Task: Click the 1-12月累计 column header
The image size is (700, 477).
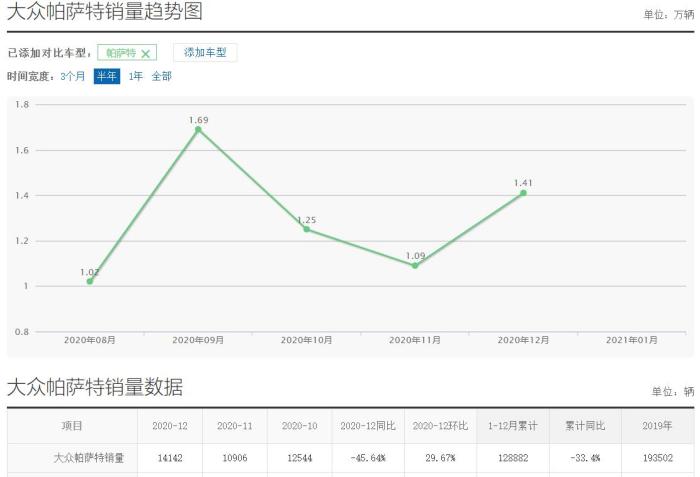Action: coord(513,426)
